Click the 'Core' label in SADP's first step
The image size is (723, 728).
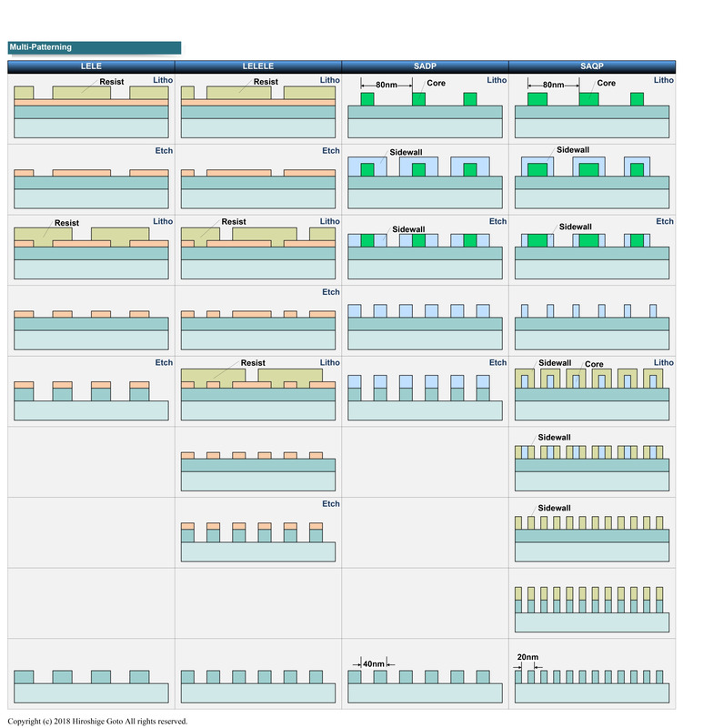click(x=437, y=83)
